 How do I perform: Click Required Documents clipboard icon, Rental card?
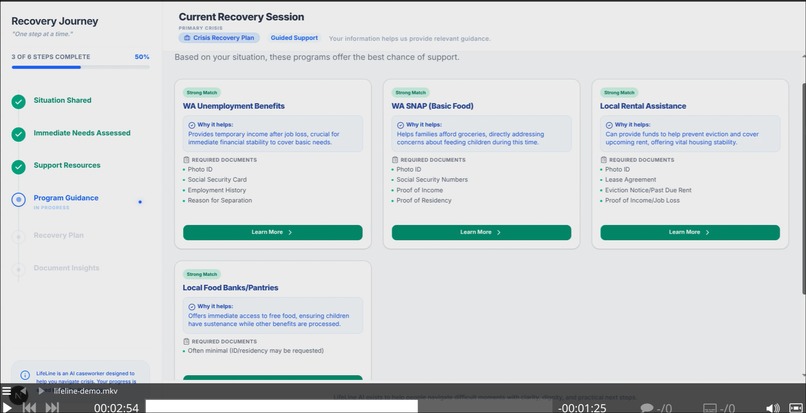click(604, 160)
